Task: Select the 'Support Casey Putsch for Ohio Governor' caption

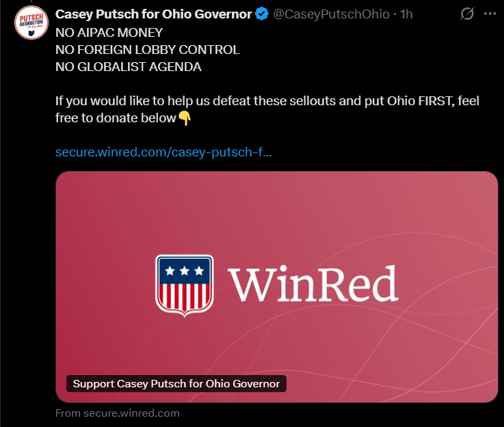Action: [x=176, y=384]
